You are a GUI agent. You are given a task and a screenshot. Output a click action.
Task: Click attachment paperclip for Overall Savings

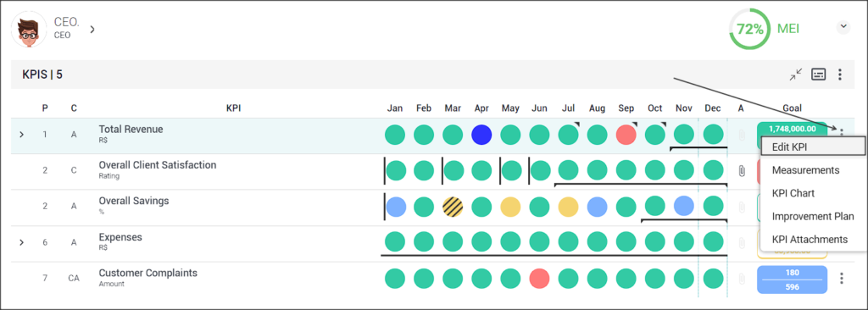pyautogui.click(x=741, y=207)
